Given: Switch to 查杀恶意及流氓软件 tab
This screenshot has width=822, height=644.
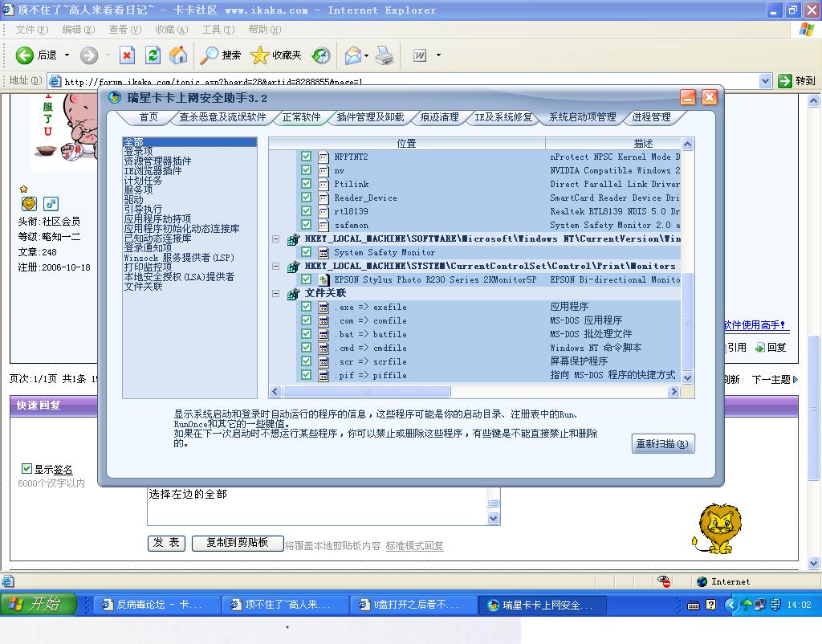Looking at the screenshot, I should 222,117.
